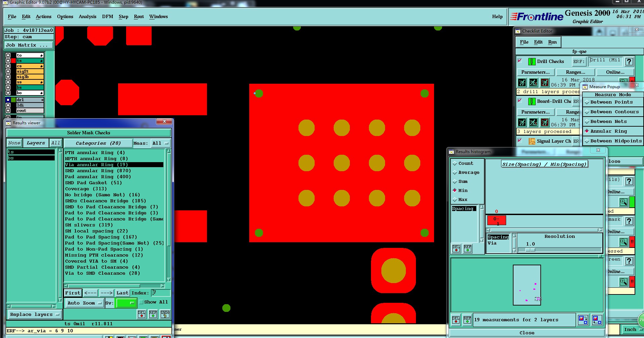
Task: Click green drill icon beside Drill Checks
Action: 532,62
